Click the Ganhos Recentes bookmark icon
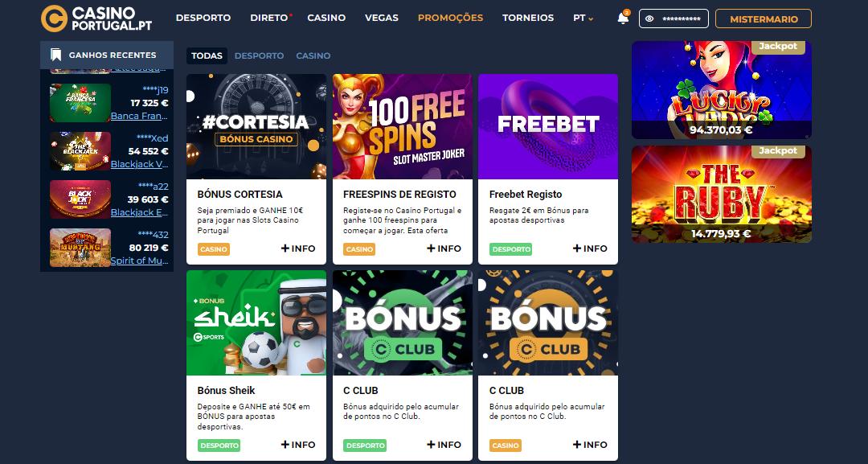 55,55
